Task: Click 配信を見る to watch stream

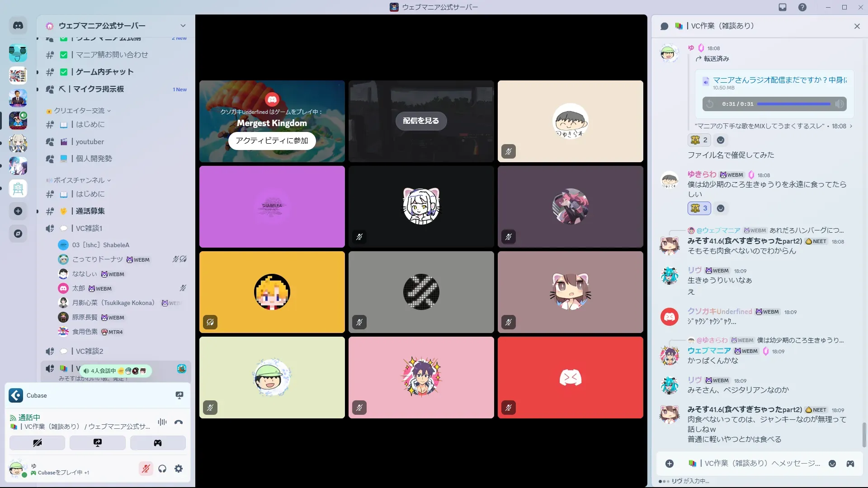Action: coord(421,121)
